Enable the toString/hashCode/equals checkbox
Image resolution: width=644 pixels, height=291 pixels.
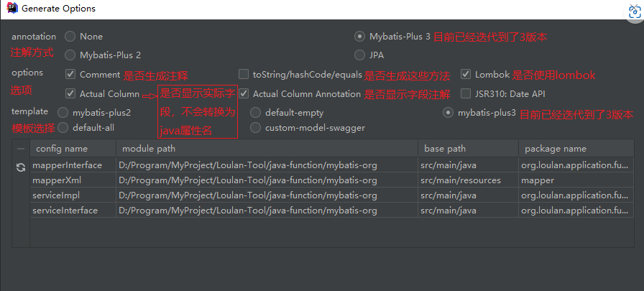(244, 74)
